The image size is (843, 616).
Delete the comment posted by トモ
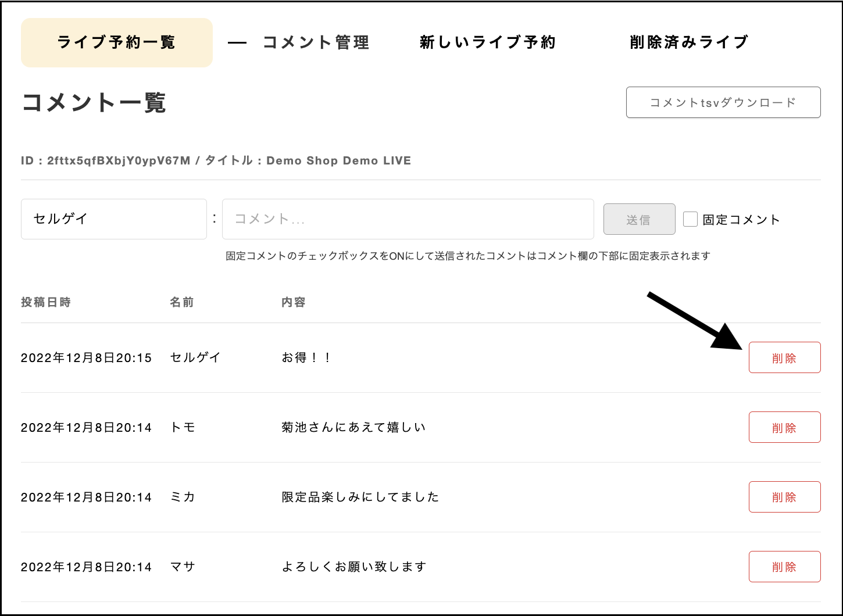784,428
